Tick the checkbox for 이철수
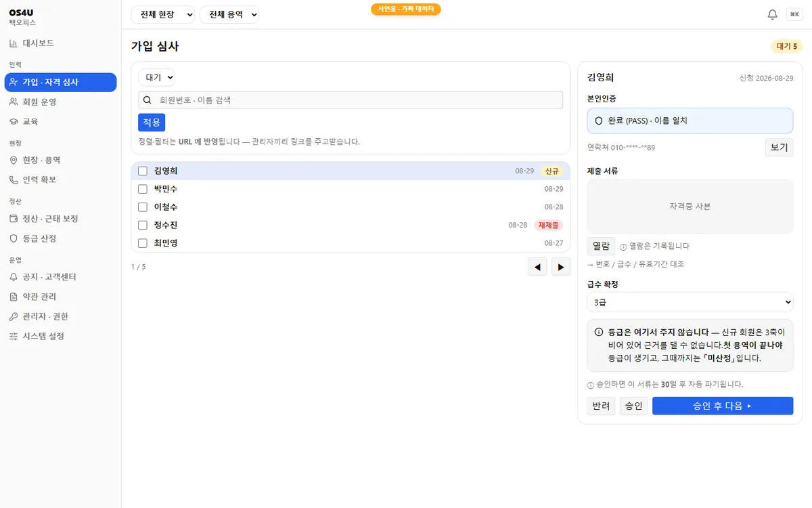The width and height of the screenshot is (812, 508). 143,207
